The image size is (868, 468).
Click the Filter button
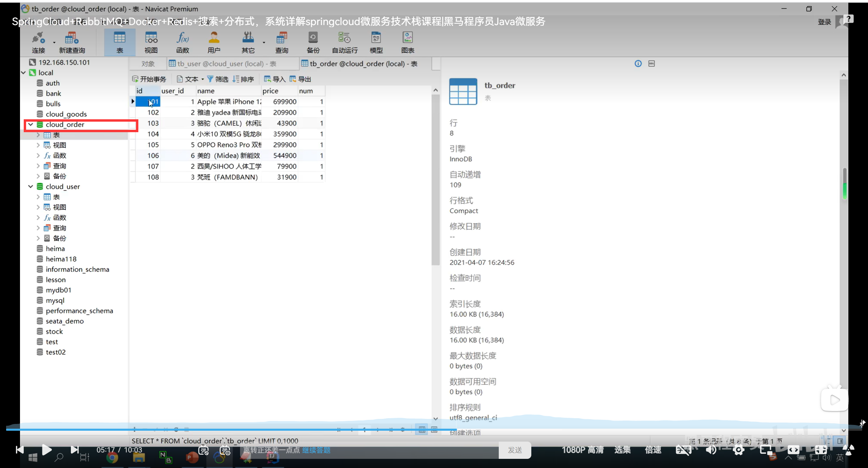(x=218, y=79)
